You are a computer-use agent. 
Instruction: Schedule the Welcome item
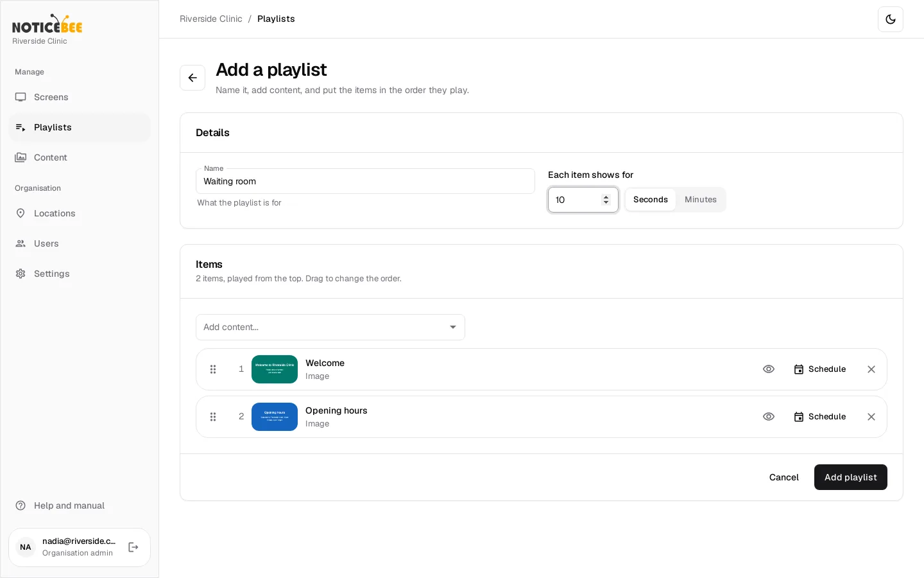[820, 369]
